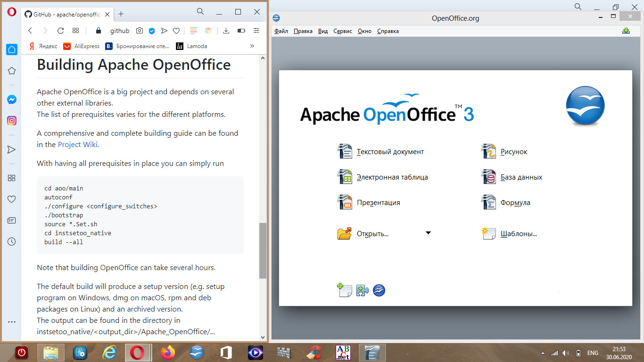
Task: Open the Opera ad blocker shield
Action: (x=152, y=31)
